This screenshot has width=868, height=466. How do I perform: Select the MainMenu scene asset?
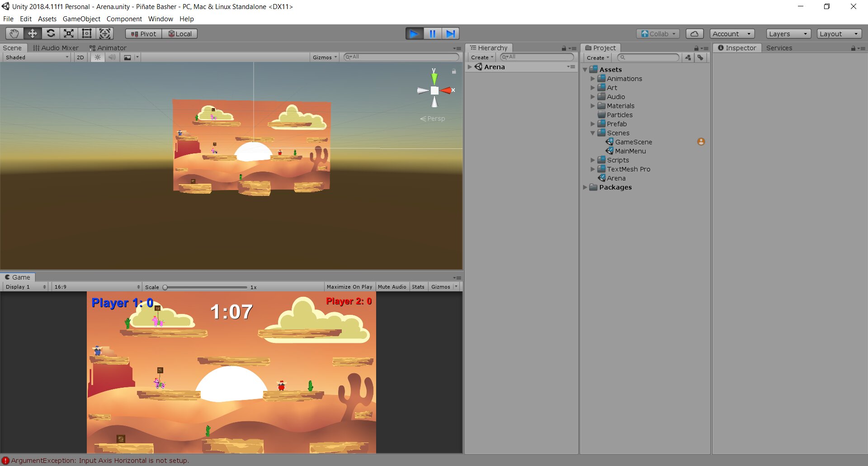pos(630,151)
